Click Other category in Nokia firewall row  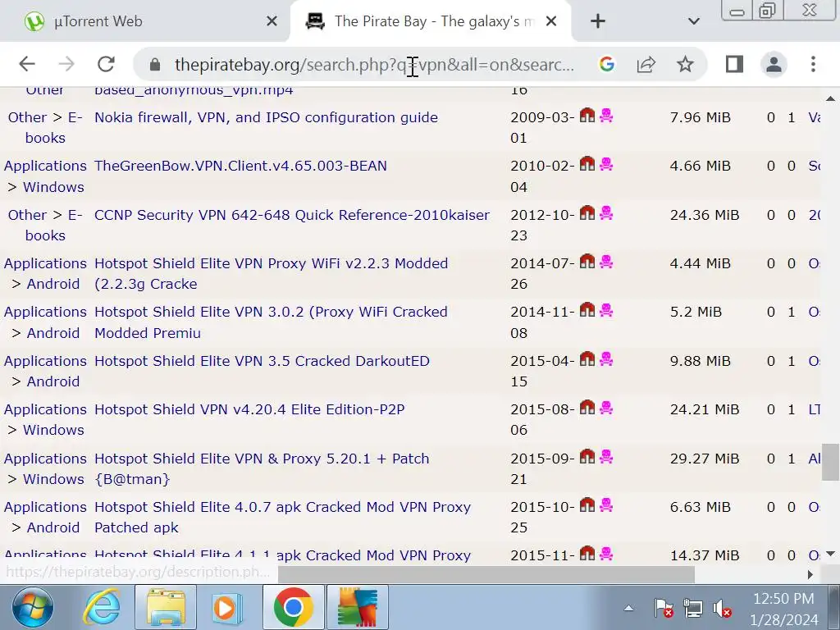pos(27,117)
